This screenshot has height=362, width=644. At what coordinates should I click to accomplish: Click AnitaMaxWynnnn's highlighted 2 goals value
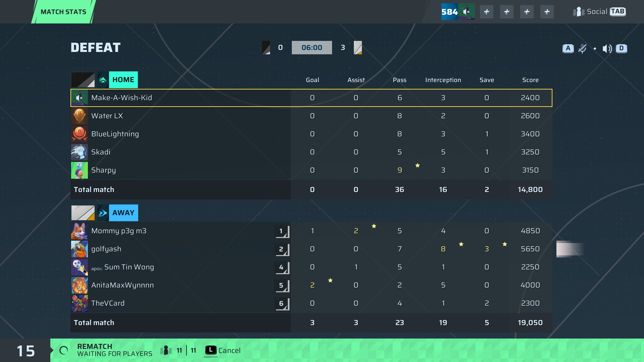[312, 285]
